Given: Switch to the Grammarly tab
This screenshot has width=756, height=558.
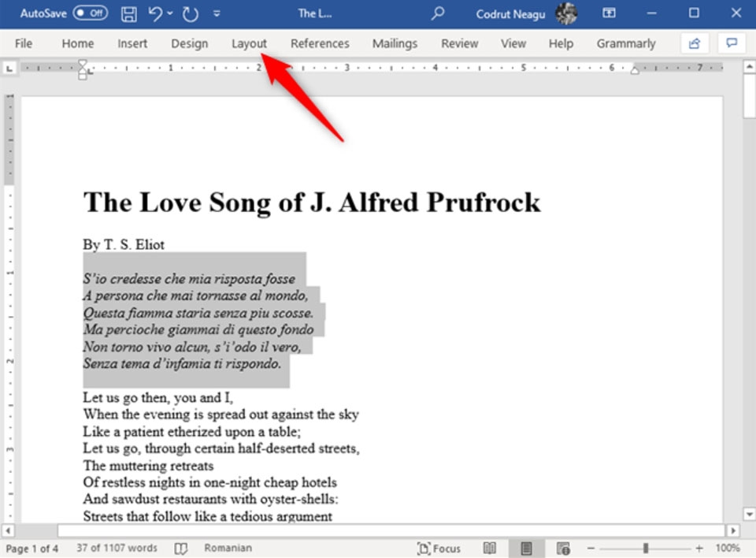Looking at the screenshot, I should (x=626, y=43).
